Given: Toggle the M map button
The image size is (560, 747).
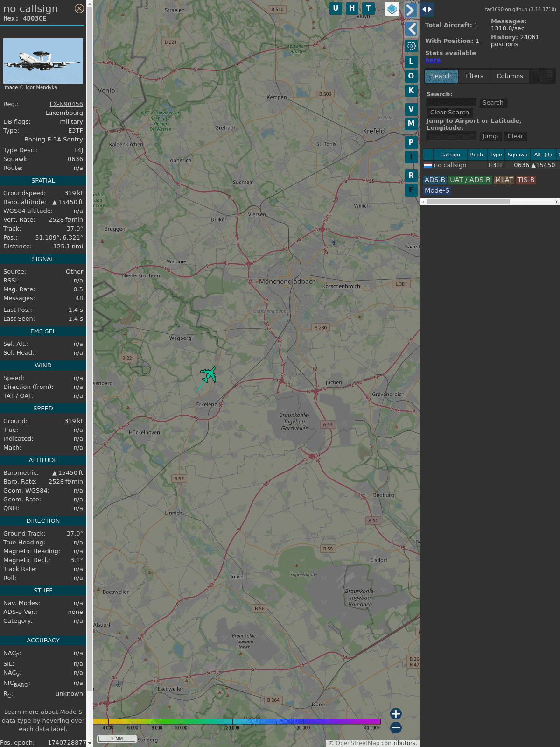Looking at the screenshot, I should (411, 124).
